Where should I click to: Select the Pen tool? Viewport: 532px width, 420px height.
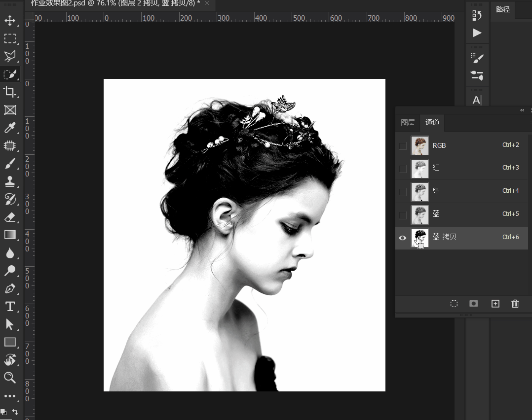(10, 289)
